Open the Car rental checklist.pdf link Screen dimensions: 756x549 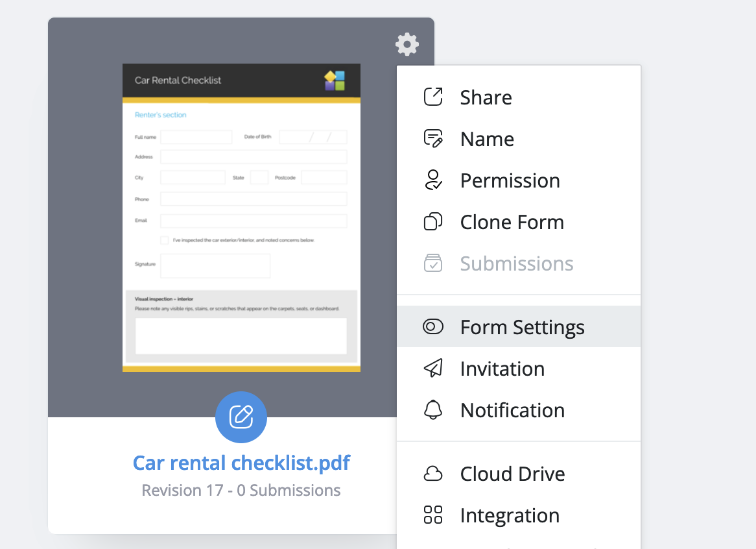pyautogui.click(x=241, y=463)
